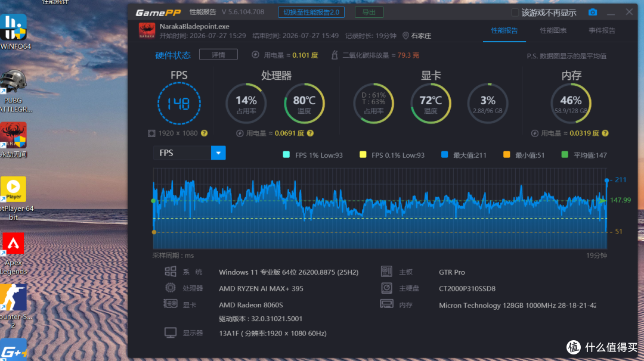Click the 最小值 orange legend swatch
The height and width of the screenshot is (361, 644).
click(x=506, y=155)
